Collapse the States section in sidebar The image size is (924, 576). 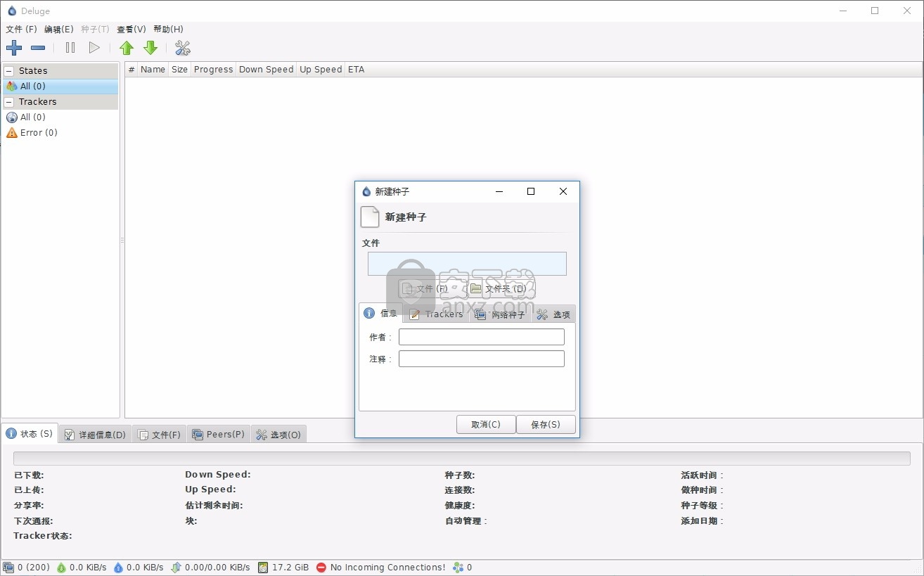click(x=9, y=71)
